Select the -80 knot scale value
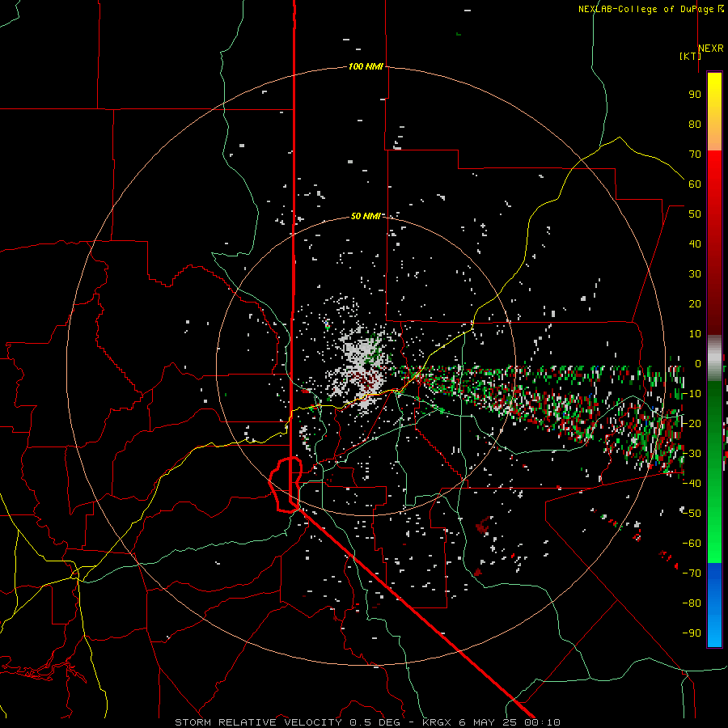The height and width of the screenshot is (728, 728). coord(692,603)
